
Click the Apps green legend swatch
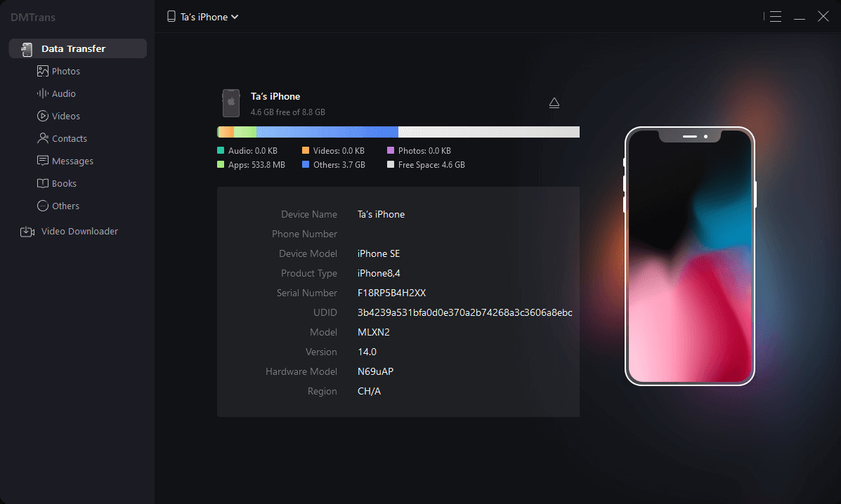click(221, 164)
